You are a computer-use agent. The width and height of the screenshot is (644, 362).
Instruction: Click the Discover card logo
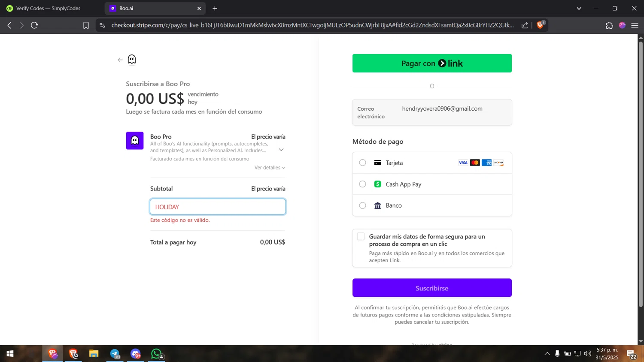coord(498,163)
